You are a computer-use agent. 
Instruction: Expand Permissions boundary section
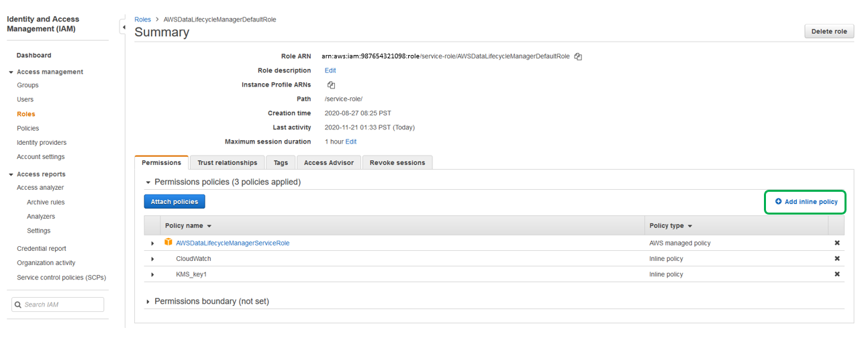148,302
